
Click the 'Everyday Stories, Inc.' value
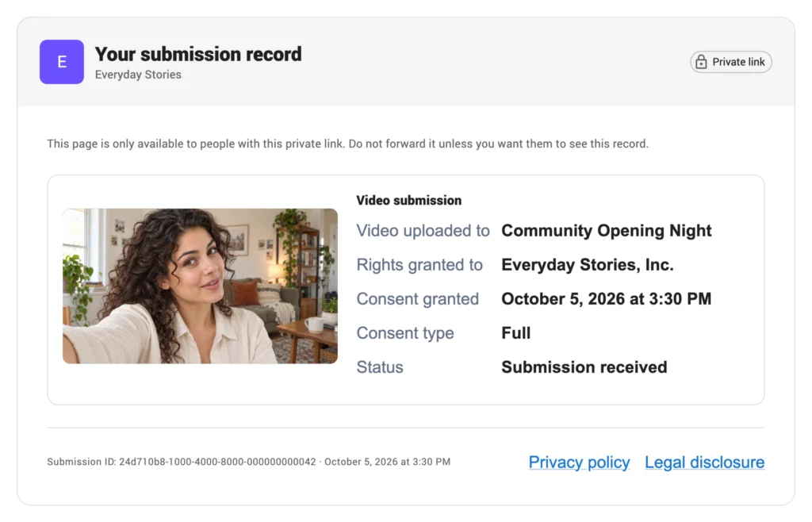click(588, 265)
